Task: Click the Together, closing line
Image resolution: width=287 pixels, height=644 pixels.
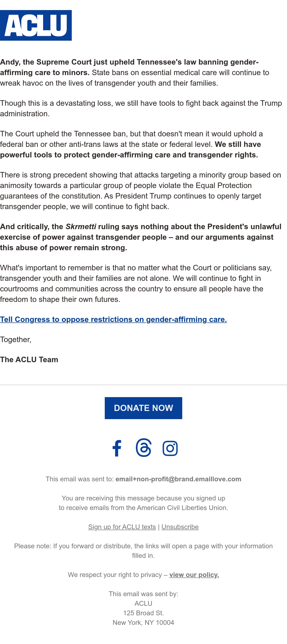Action: 16,339
